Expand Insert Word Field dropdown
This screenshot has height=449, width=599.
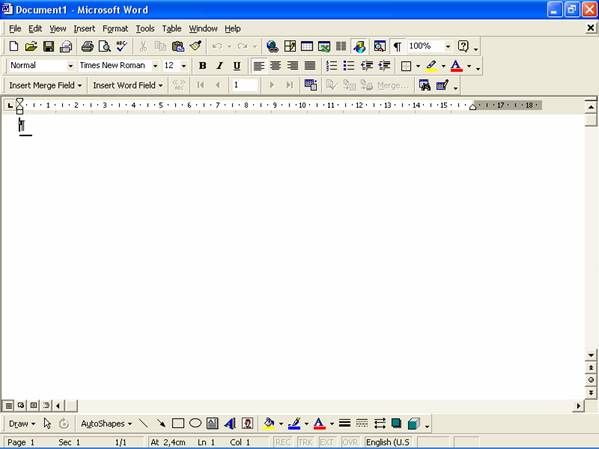(x=128, y=85)
